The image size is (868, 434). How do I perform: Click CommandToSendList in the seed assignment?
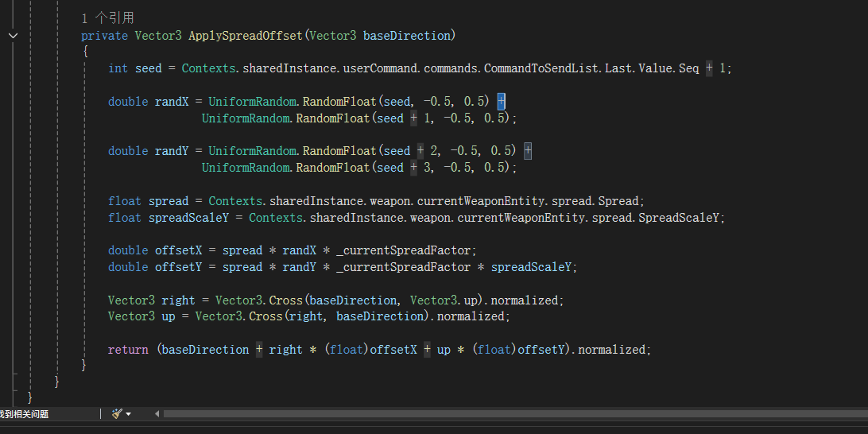click(541, 68)
